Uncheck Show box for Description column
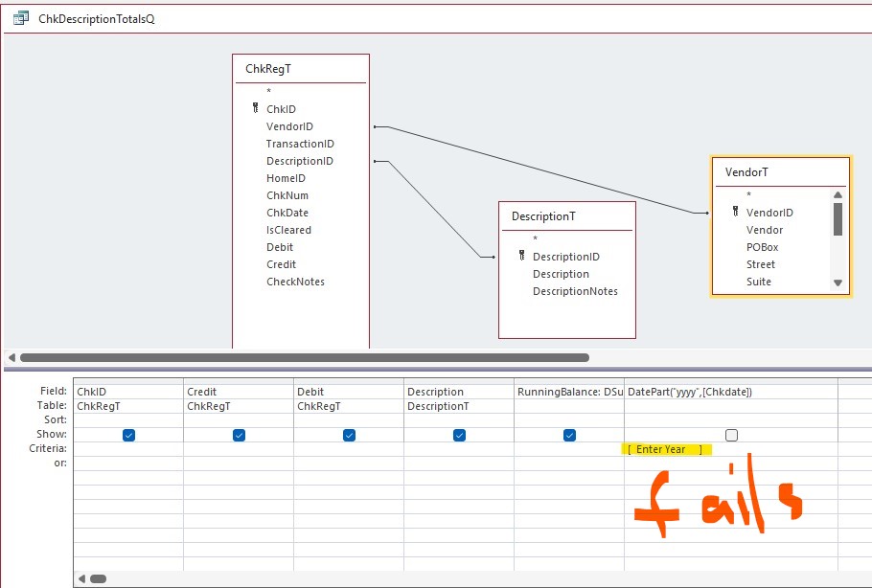 click(x=459, y=435)
